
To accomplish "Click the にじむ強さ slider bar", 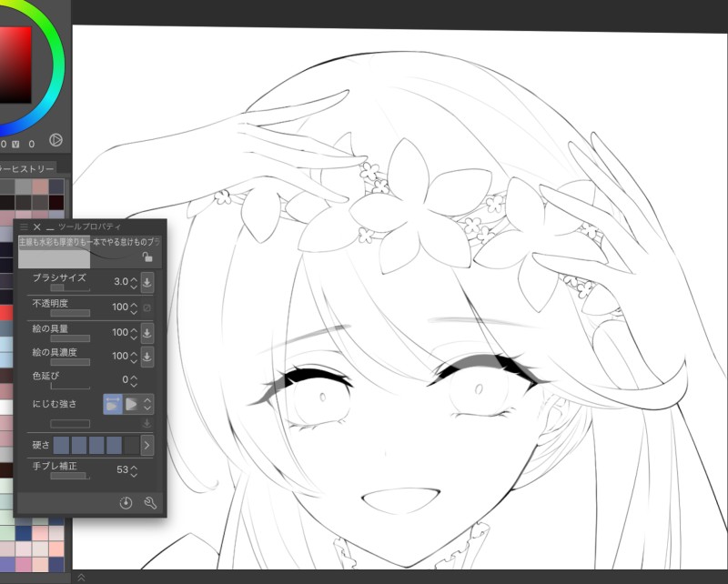I will [x=70, y=423].
